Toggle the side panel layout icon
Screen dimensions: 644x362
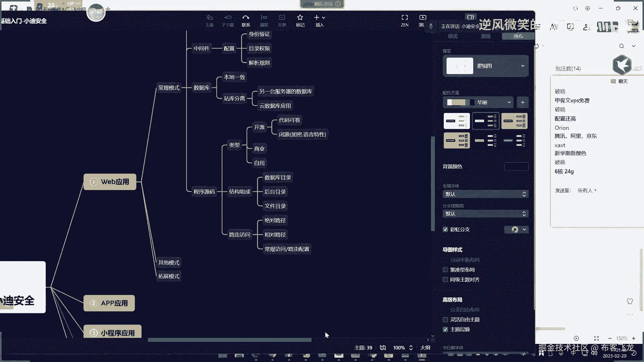pos(471,17)
